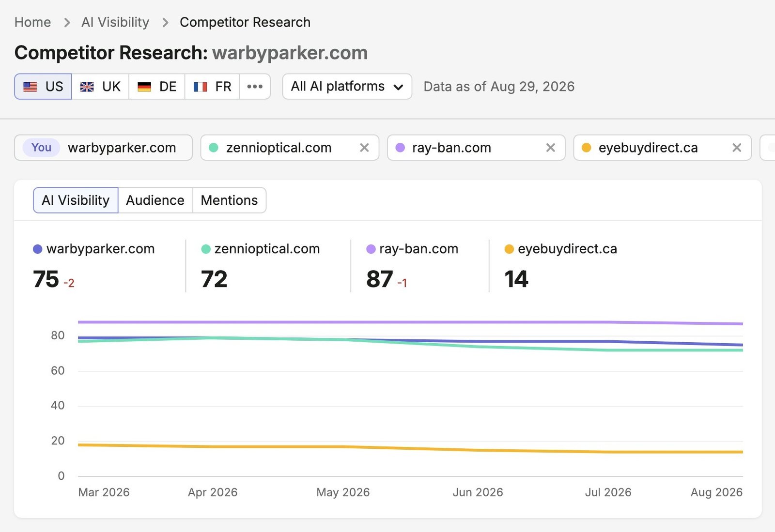Click the warbyparker.com You domain field
Screen dimensions: 775x532
click(104, 148)
